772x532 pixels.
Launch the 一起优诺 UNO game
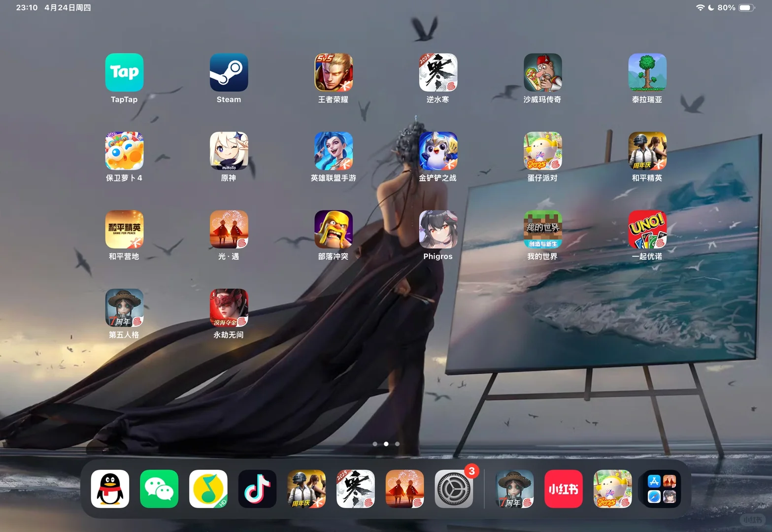click(647, 230)
